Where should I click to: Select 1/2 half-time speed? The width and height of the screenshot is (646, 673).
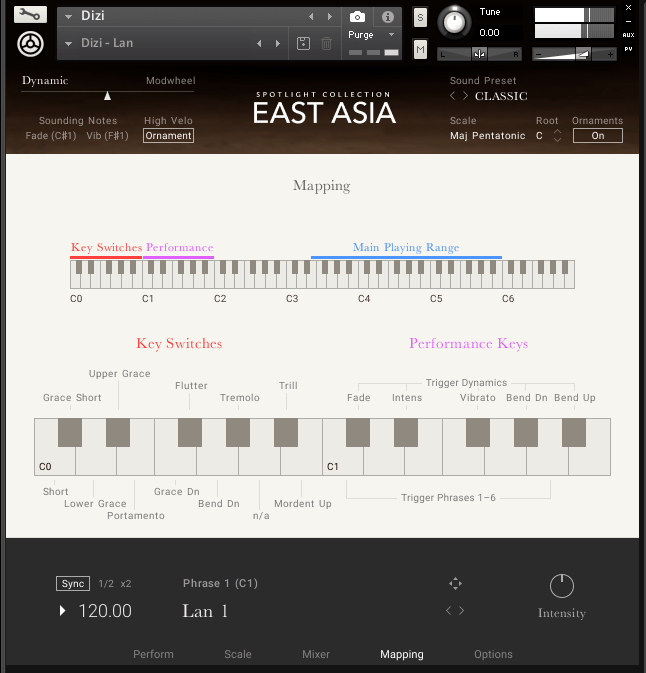click(x=106, y=584)
